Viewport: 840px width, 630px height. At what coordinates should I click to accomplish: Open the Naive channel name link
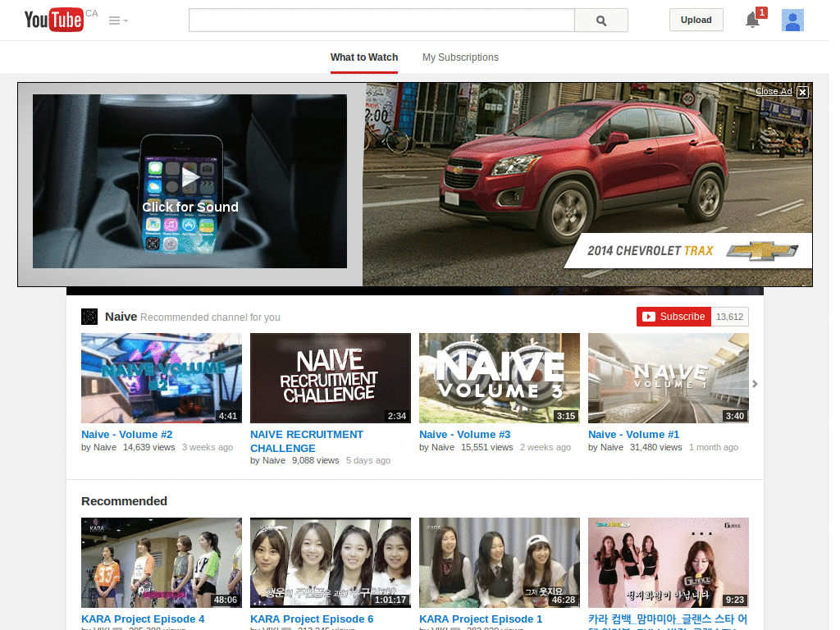coord(121,317)
